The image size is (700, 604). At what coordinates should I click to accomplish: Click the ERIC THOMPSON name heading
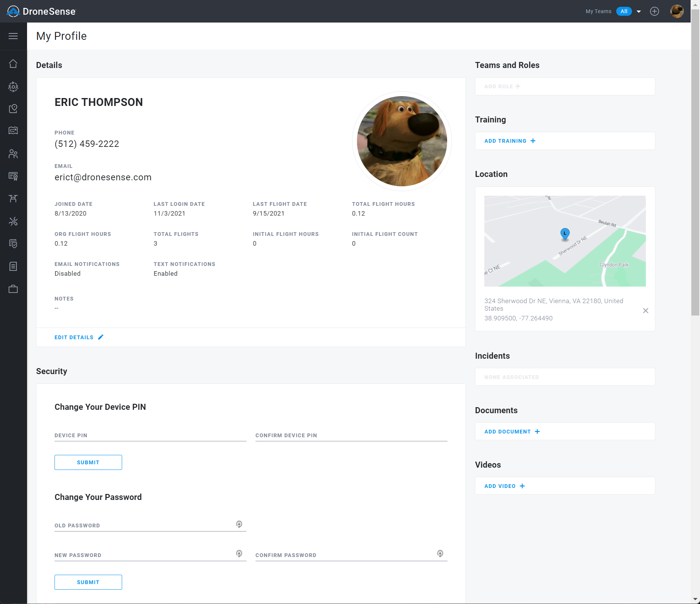pyautogui.click(x=99, y=102)
